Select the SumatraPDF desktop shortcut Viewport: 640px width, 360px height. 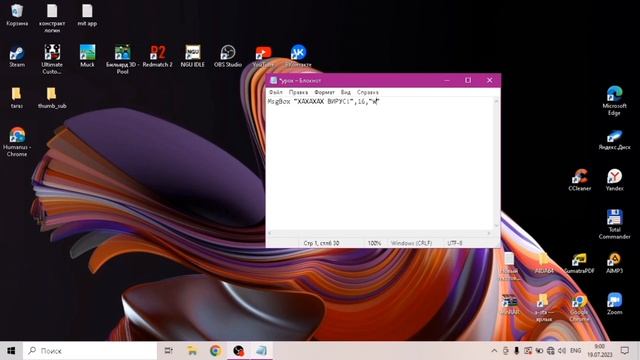tap(580, 263)
